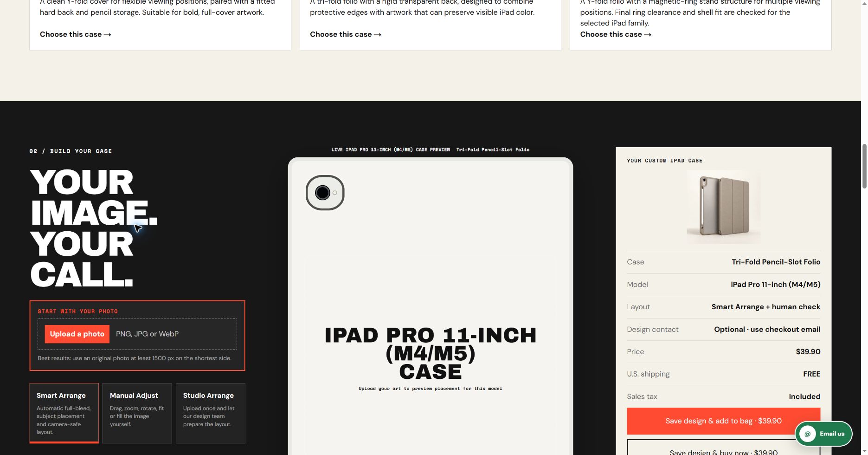The height and width of the screenshot is (455, 868).
Task: Click 'Upload your art to preview placement' text
Action: tap(431, 389)
